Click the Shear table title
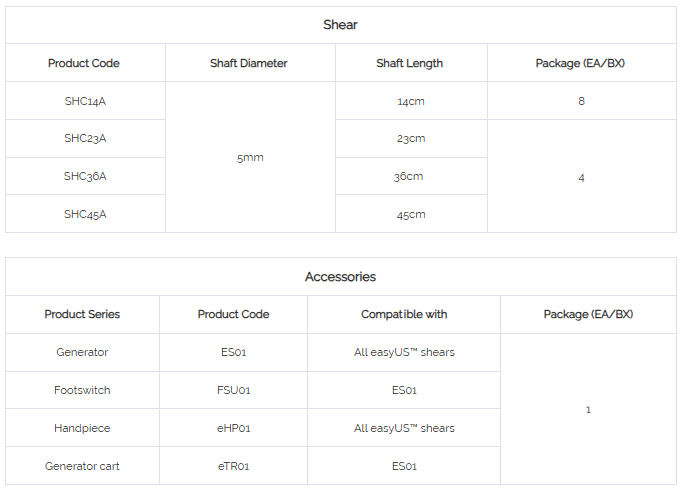Image resolution: width=683 pixels, height=489 pixels. [x=340, y=25]
